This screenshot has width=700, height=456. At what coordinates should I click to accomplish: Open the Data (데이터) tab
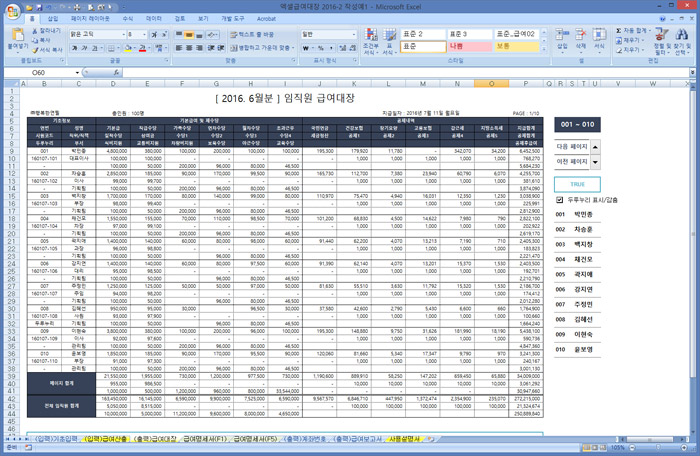click(x=154, y=19)
